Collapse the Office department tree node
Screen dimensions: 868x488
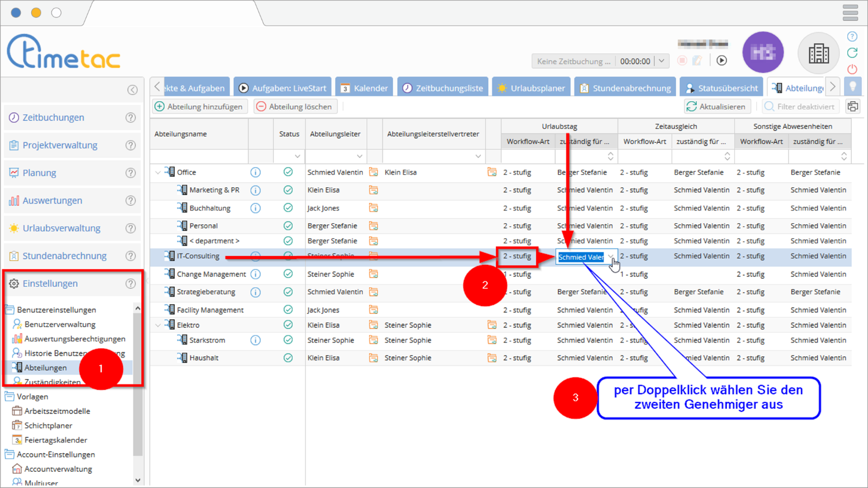[x=158, y=172]
